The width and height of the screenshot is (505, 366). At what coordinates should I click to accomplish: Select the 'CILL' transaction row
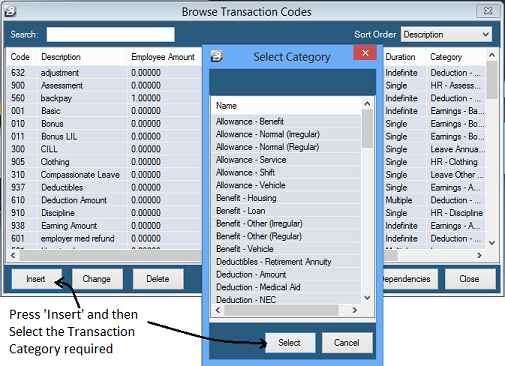[104, 149]
